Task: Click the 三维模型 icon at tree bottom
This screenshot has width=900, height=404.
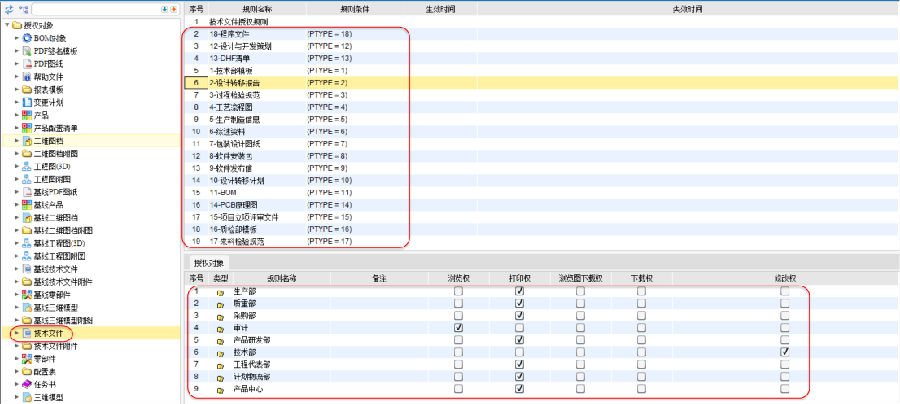Action: (27, 397)
